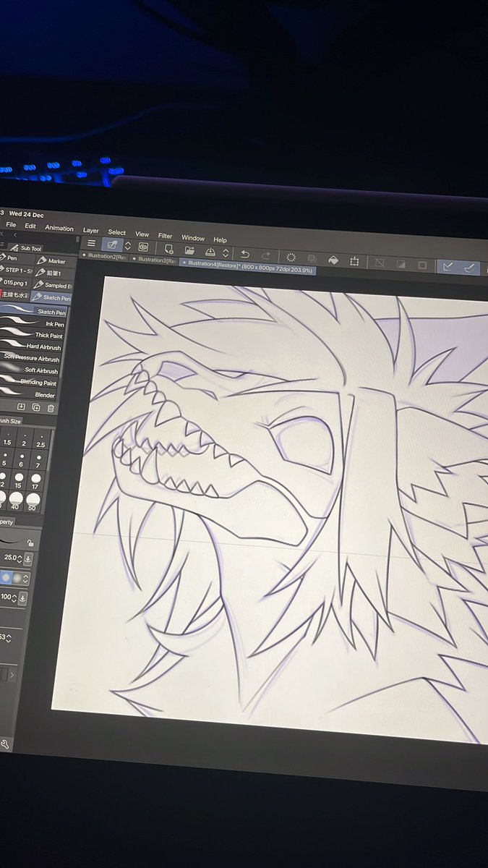Clear the layer contents
This screenshot has width=488, height=868.
point(291,257)
